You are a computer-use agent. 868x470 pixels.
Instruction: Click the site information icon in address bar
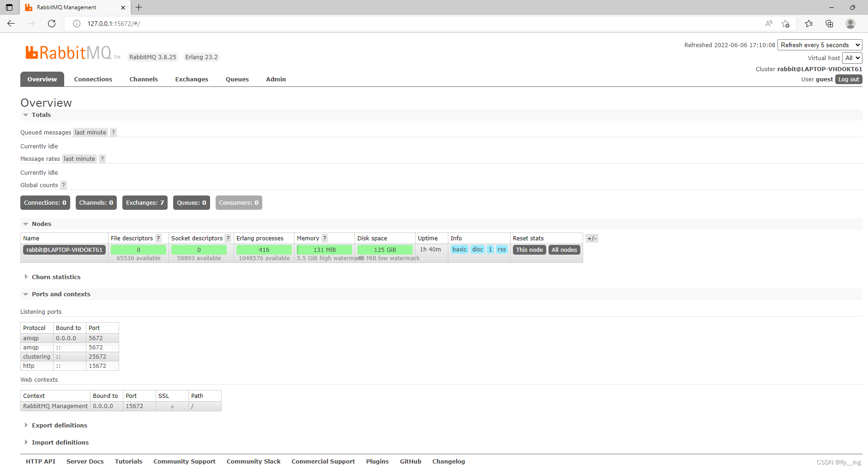pyautogui.click(x=77, y=24)
